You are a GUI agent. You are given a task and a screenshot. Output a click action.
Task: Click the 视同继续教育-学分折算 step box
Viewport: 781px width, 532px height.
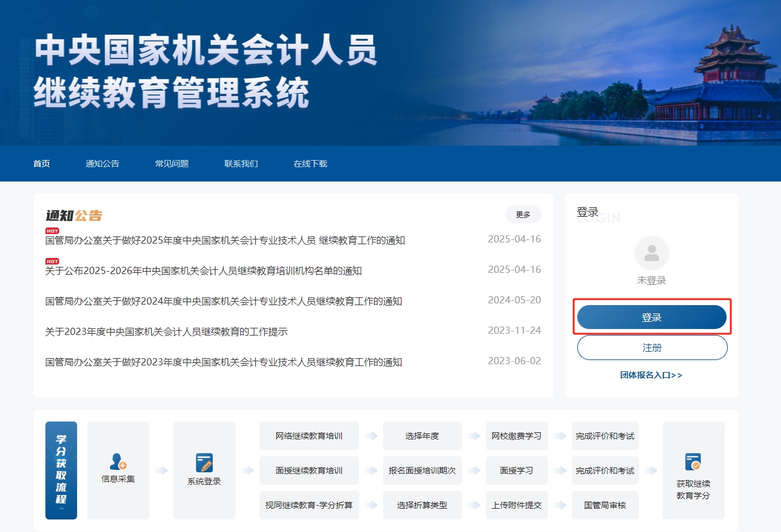tap(309, 505)
